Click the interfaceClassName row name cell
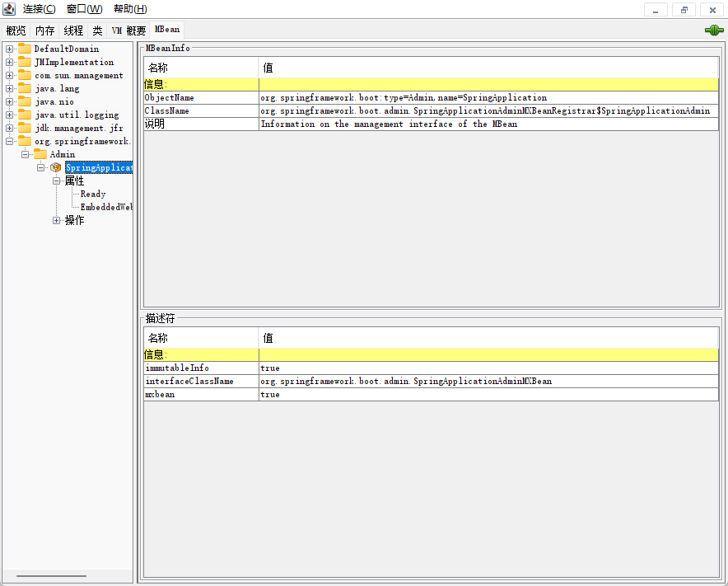 [201, 381]
